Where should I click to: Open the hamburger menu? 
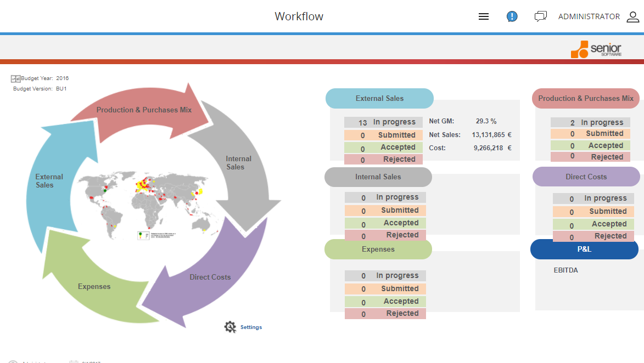(x=484, y=16)
